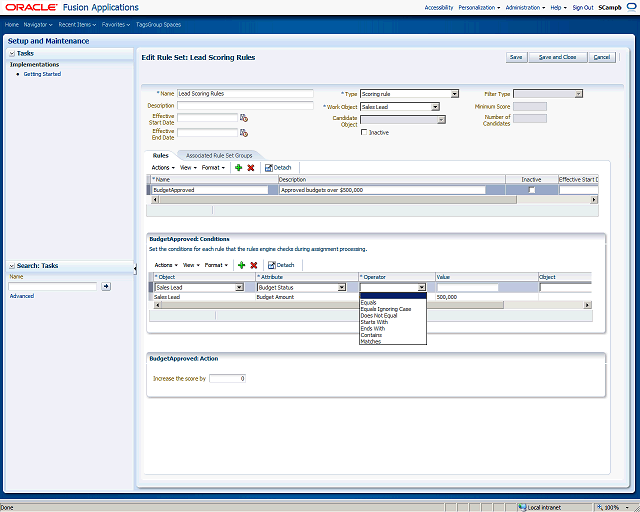Open the Effective Start Date calendar picker
Screen dimensions: 640x512
tap(244, 118)
